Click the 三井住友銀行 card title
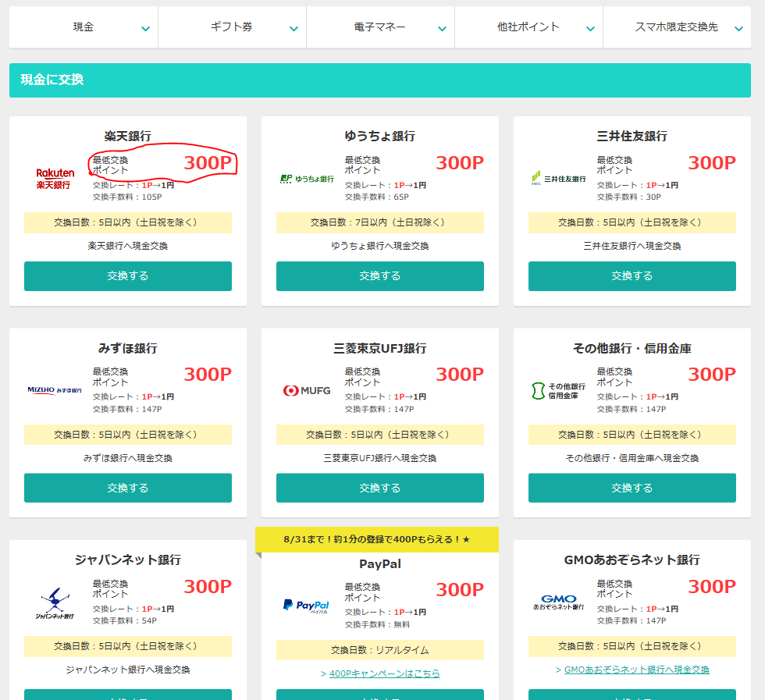 coord(632,136)
